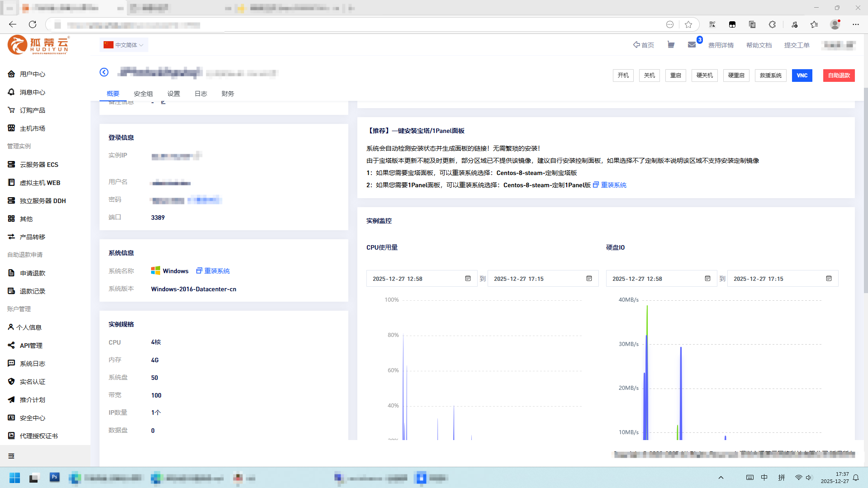Open calendar icon for disk IO end time
The width and height of the screenshot is (868, 488).
point(829,279)
